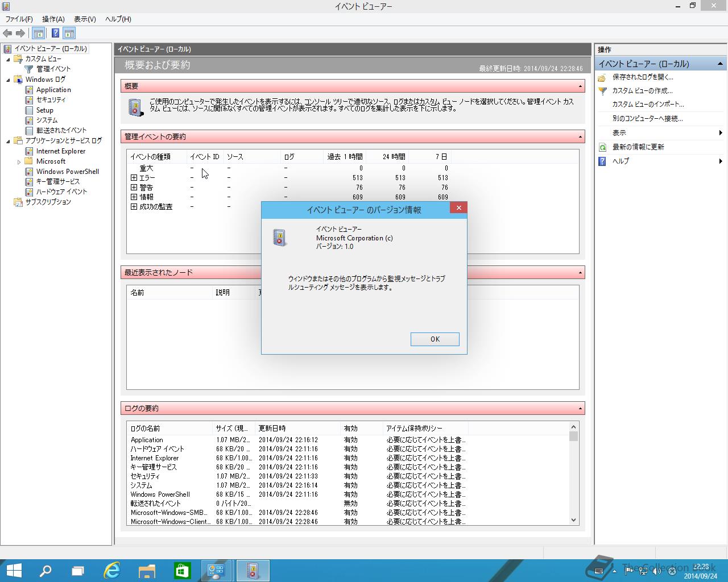Open the Windows Start button
This screenshot has height=582, width=728.
(x=14, y=571)
